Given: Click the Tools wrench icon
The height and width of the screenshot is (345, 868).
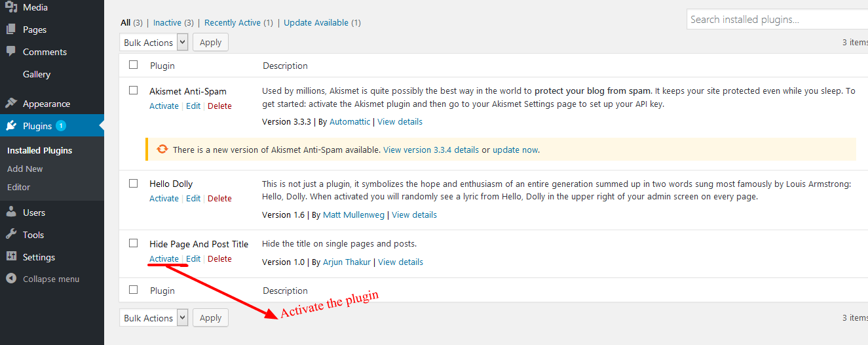Looking at the screenshot, I should [11, 235].
